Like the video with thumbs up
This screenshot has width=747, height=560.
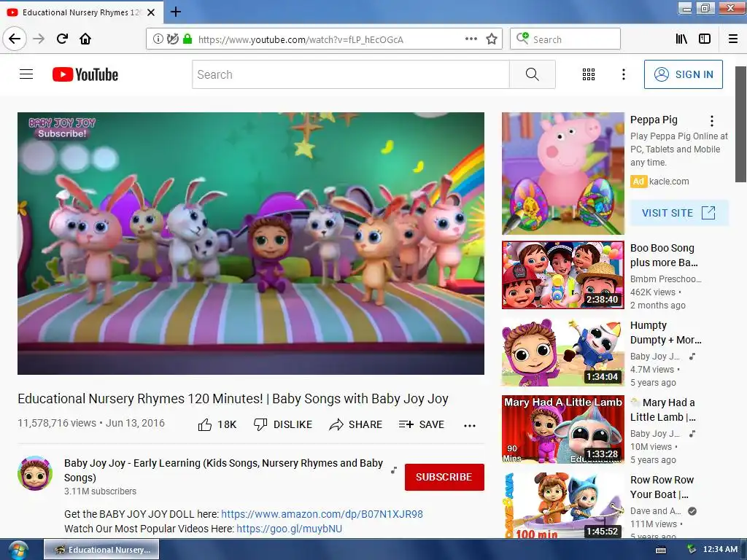[217, 424]
